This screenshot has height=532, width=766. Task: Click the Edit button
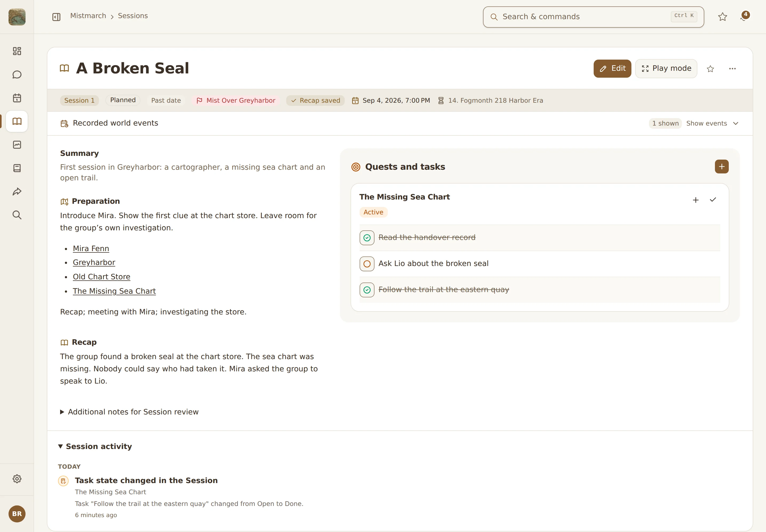coord(612,69)
